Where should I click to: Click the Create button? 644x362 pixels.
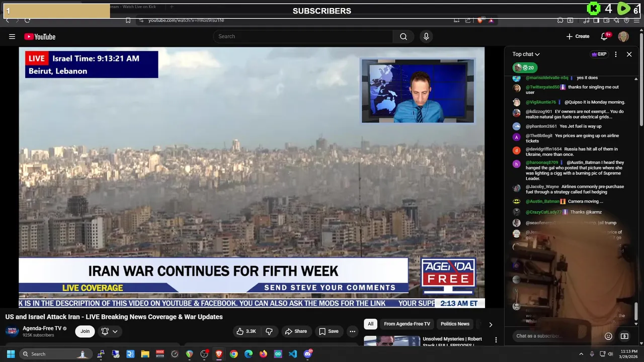pos(578,36)
